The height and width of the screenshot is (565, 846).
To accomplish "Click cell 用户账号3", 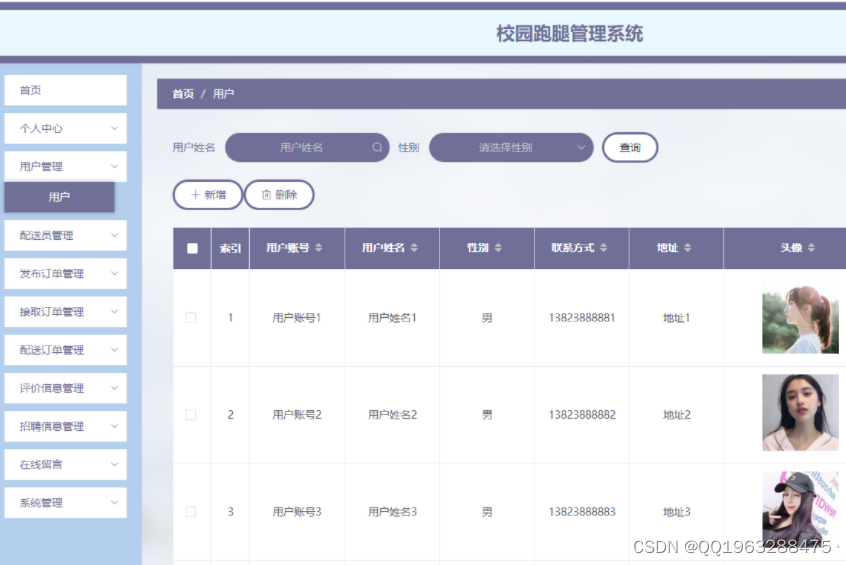I will click(x=297, y=512).
